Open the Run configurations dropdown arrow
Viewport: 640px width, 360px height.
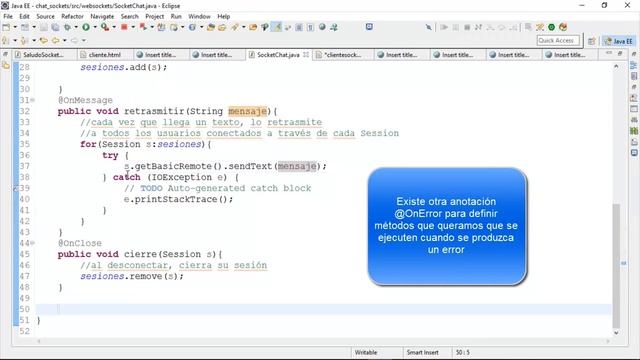[95, 27]
